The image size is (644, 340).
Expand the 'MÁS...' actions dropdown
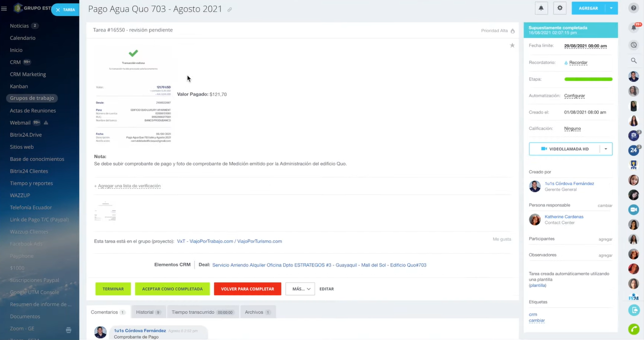point(300,289)
